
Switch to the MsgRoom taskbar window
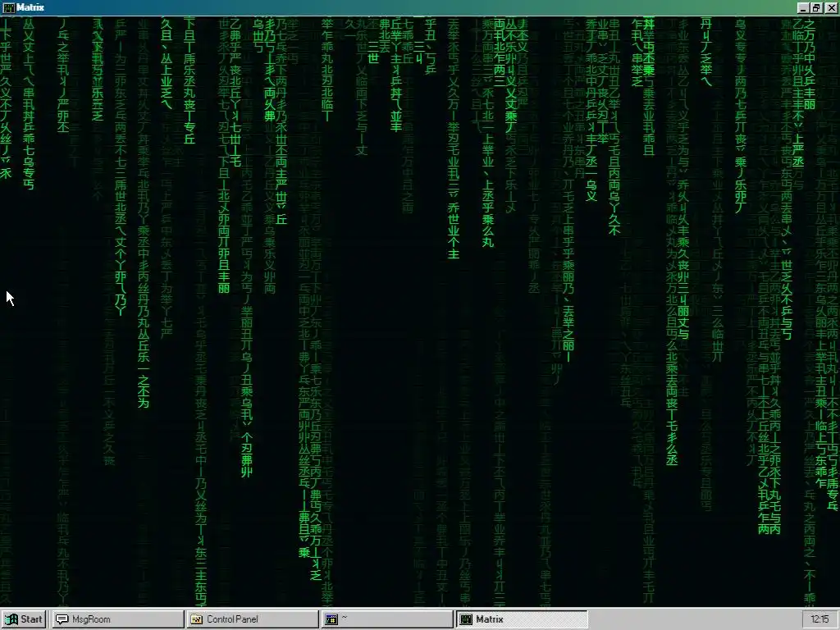click(x=118, y=619)
